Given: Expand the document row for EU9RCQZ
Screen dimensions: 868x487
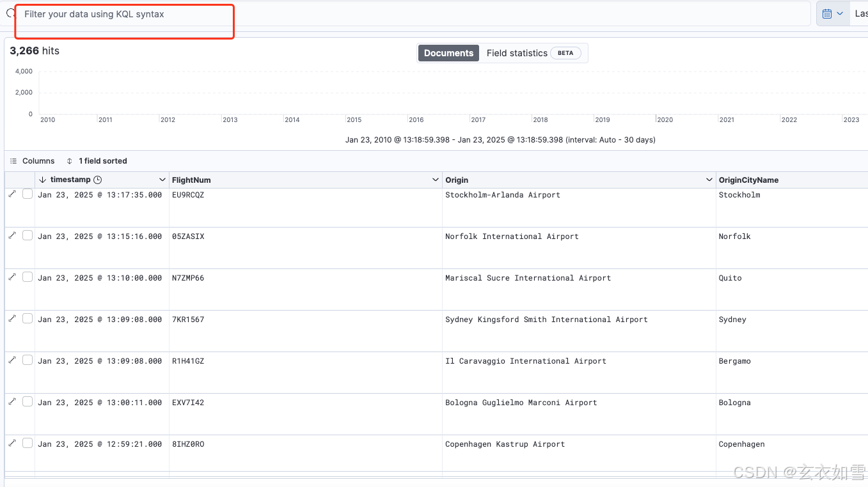Looking at the screenshot, I should pyautogui.click(x=12, y=194).
